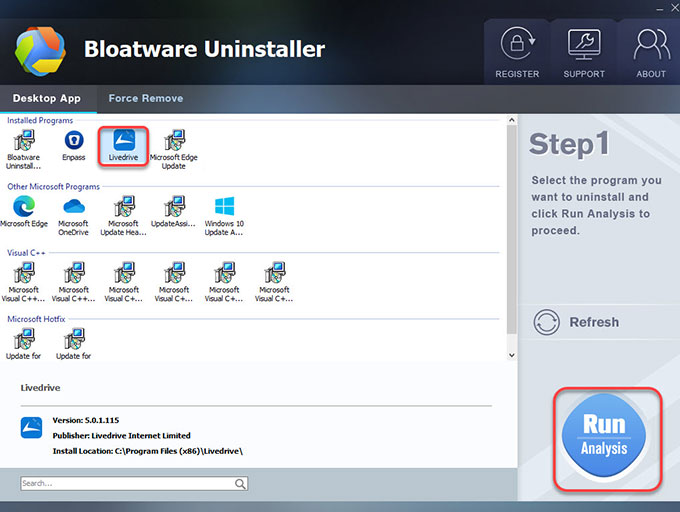The image size is (680, 512).
Task: Close the Bloatware Uninstaller window
Action: [675, 8]
